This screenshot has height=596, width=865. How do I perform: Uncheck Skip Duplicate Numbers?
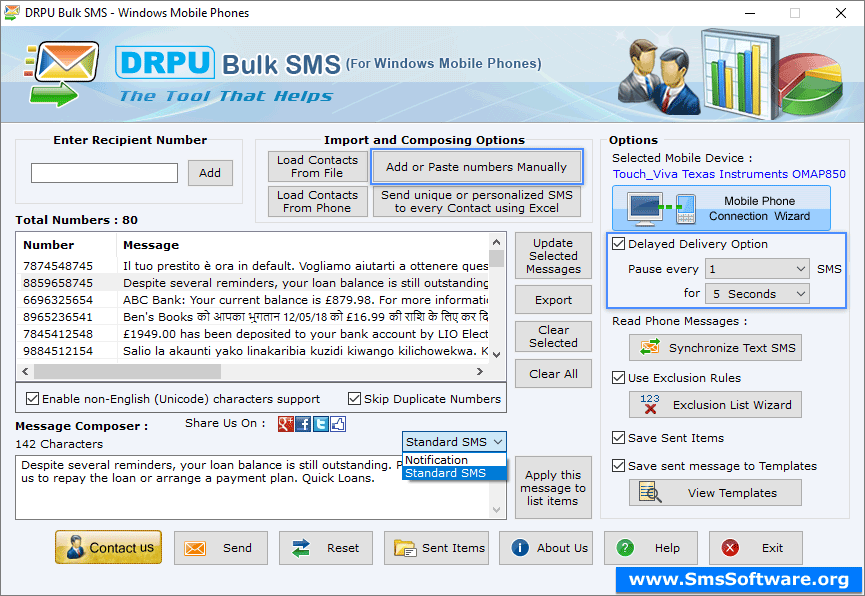pos(354,398)
